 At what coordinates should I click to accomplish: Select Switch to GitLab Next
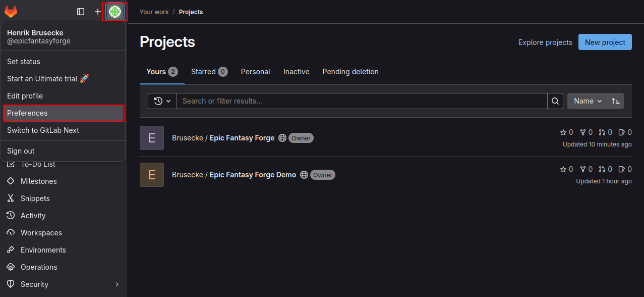pyautogui.click(x=63, y=130)
